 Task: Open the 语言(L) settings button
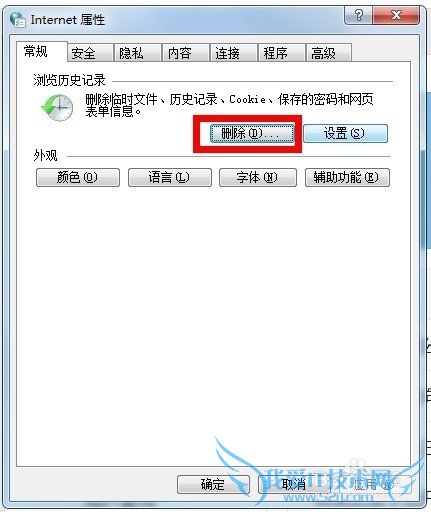point(170,177)
